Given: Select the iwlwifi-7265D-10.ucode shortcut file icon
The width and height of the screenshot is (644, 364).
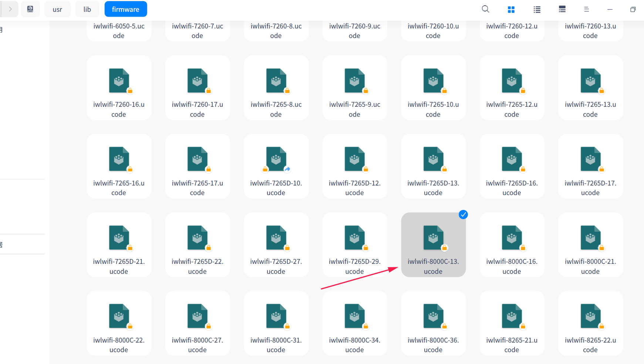Looking at the screenshot, I should (x=276, y=159).
